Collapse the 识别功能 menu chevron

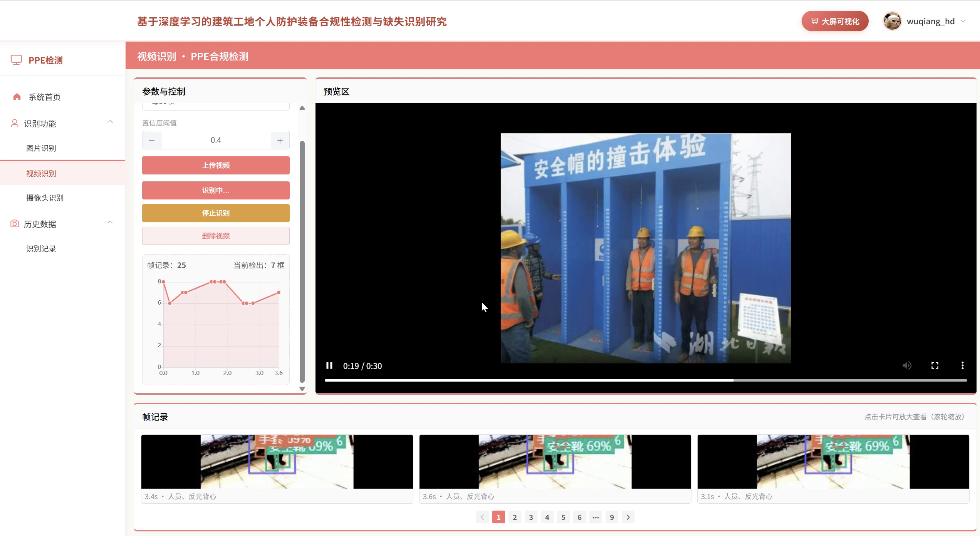point(110,122)
